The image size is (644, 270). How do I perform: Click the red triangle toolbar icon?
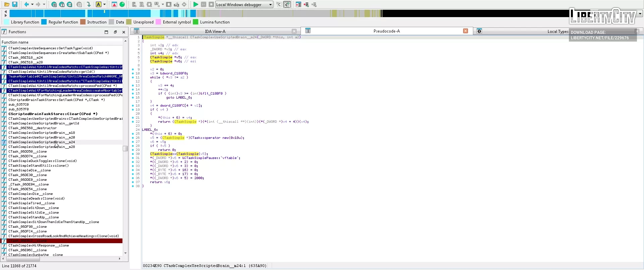point(114,4)
